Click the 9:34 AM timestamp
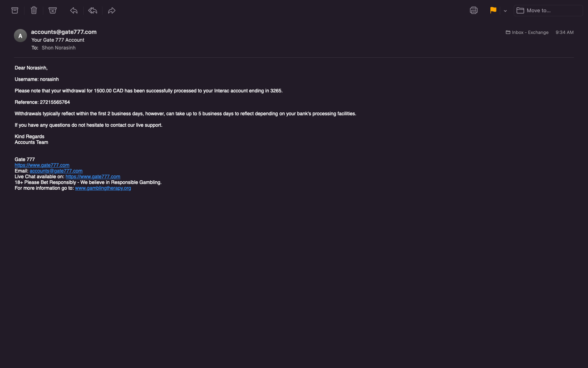Image resolution: width=588 pixels, height=368 pixels. click(x=564, y=32)
